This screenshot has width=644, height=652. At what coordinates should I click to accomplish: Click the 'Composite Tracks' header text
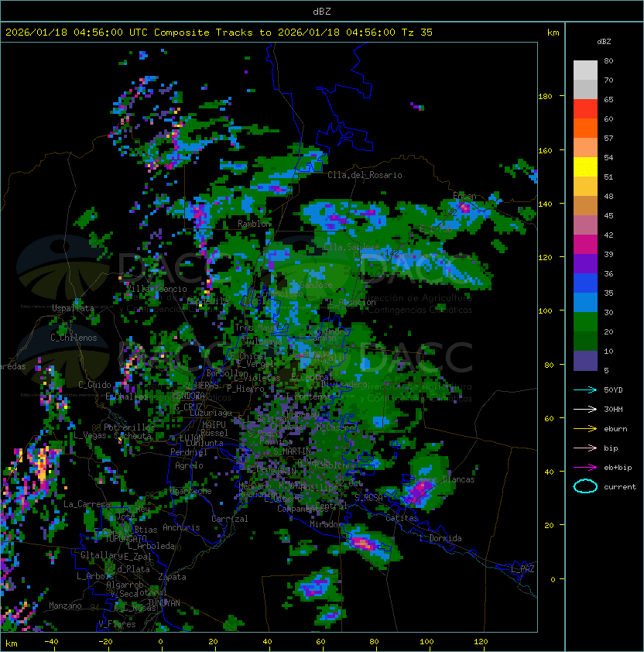click(204, 33)
